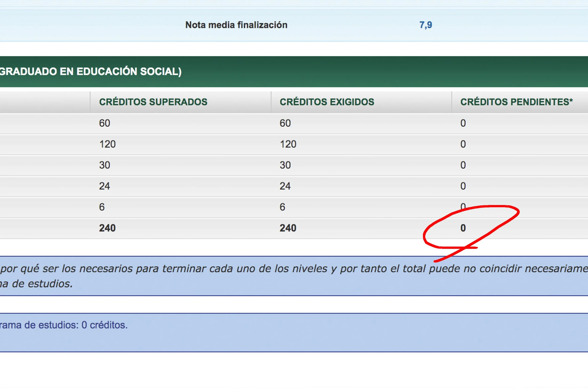Click the 120 value under Créditos Superados

pyautogui.click(x=107, y=144)
